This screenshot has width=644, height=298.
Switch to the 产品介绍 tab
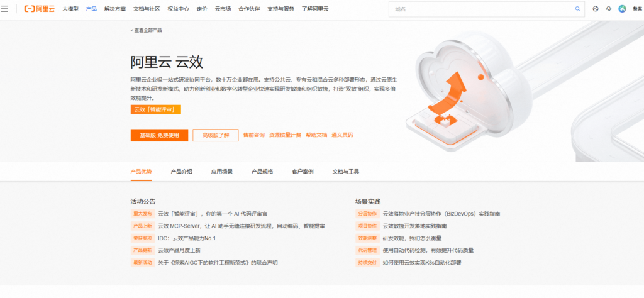tap(181, 171)
